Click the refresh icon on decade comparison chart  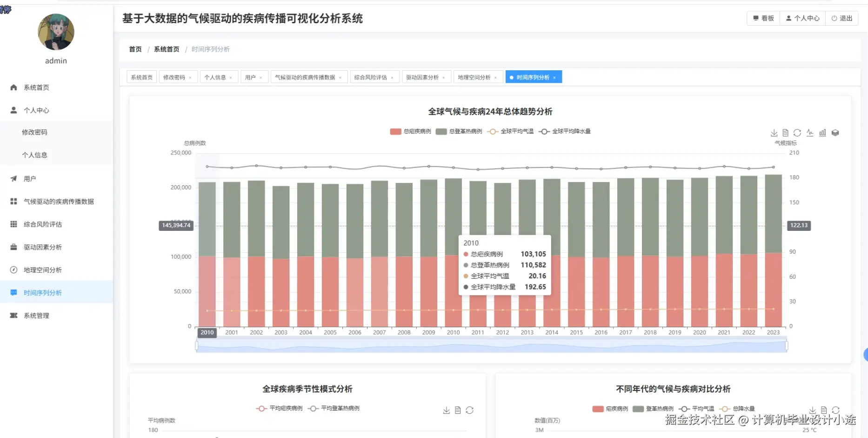point(836,410)
